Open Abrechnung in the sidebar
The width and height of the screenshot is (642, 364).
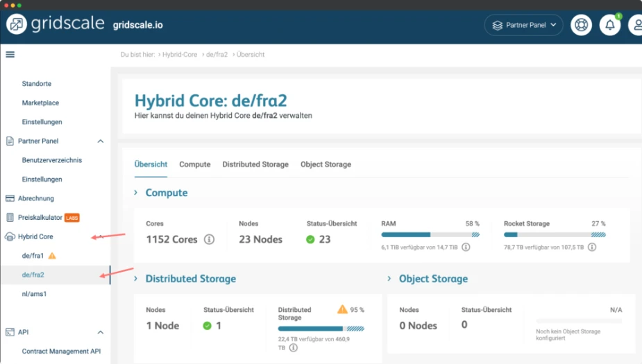[x=36, y=198]
